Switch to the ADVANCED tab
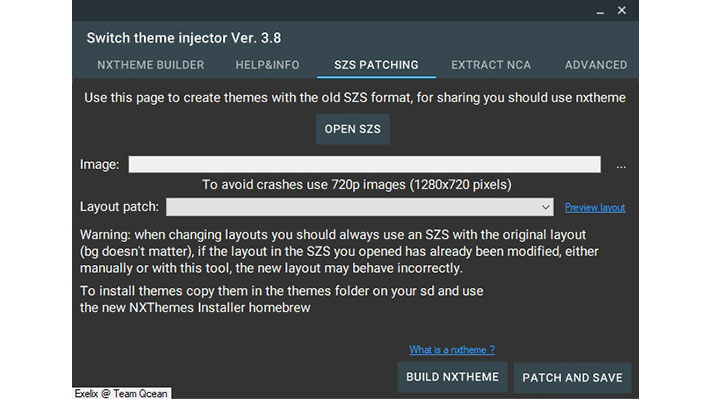 tap(595, 65)
